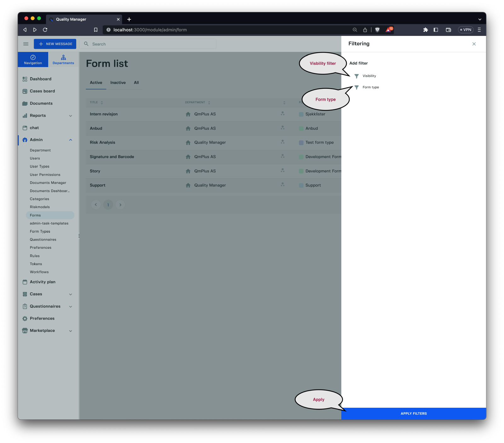Open the Activity plan calendar item
504x443 pixels.
point(25,282)
